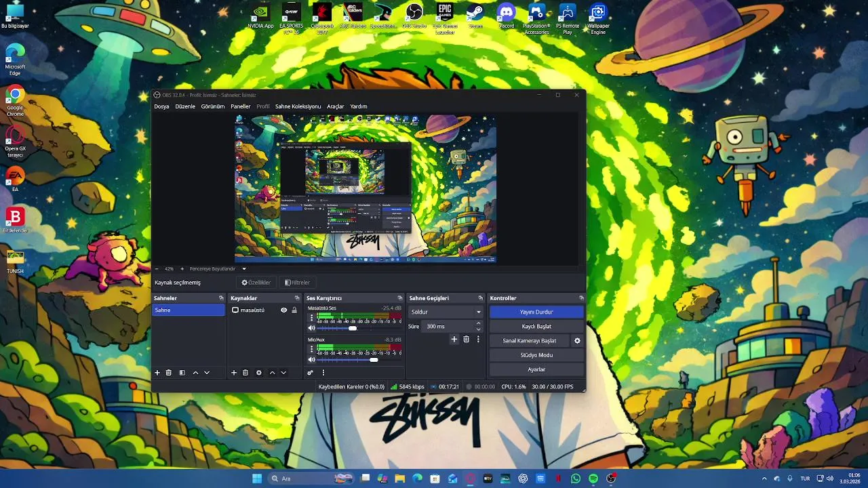Show hidden system tray icons chevron
The width and height of the screenshot is (868, 488).
(x=764, y=479)
